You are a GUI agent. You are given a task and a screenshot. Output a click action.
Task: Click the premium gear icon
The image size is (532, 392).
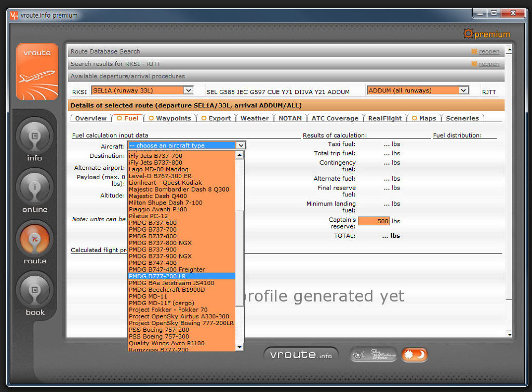(x=468, y=34)
